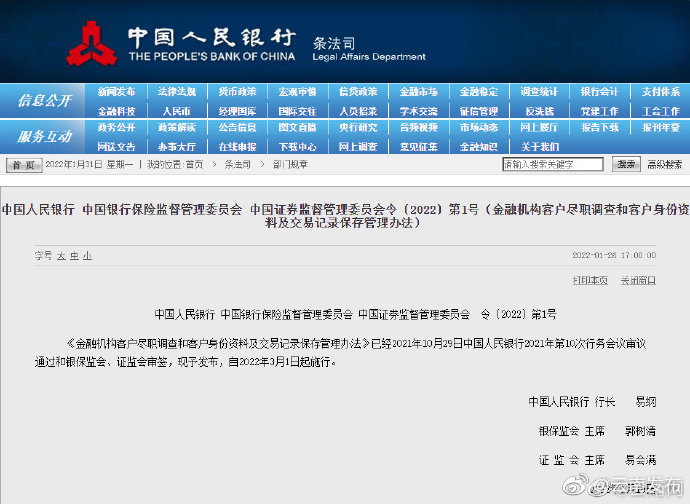Click 关闭窗口 close window link
Viewport: 690px width, 504px height.
[638, 280]
